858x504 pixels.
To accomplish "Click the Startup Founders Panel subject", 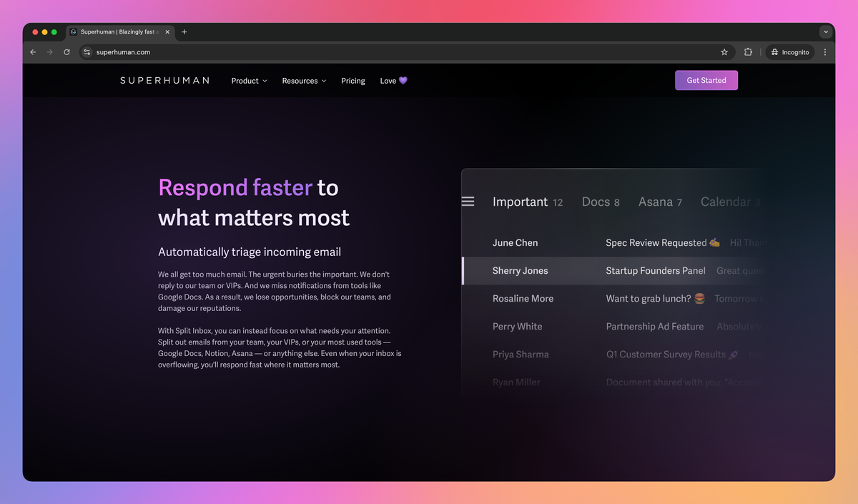I will (656, 270).
